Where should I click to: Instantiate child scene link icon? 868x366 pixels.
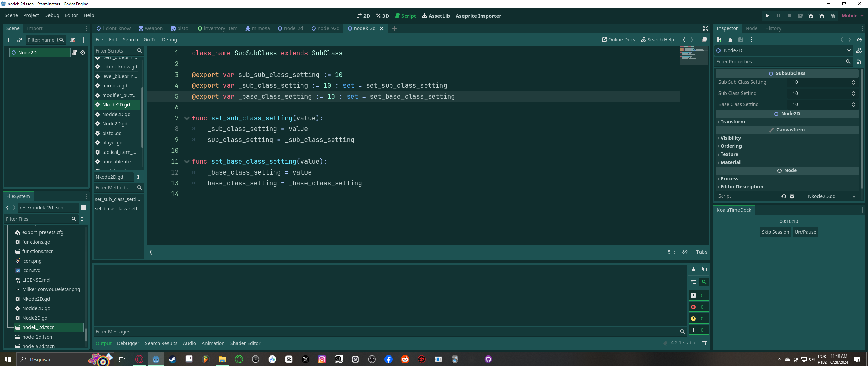(20, 40)
